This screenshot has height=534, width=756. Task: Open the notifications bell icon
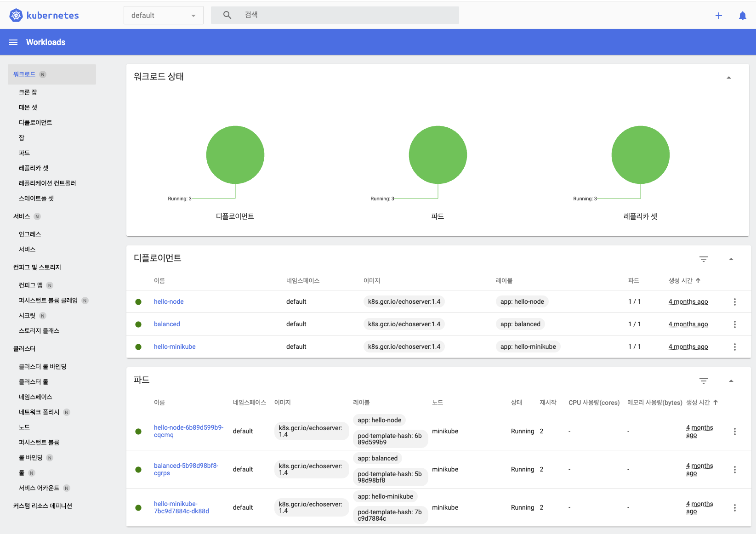click(x=743, y=16)
